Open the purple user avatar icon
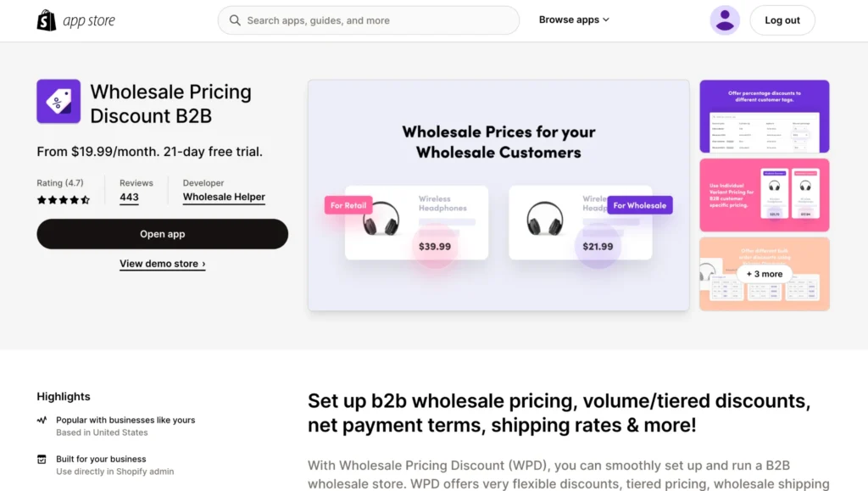 point(725,20)
